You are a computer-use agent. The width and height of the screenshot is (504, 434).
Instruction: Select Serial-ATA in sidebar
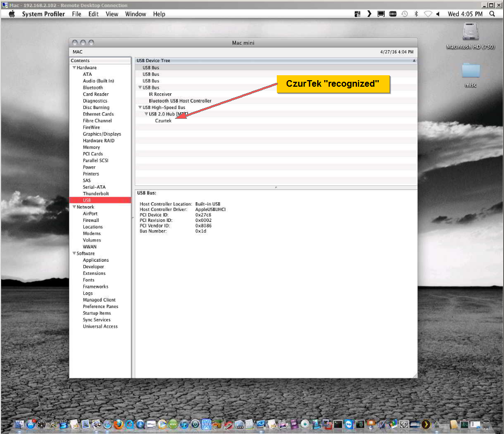coord(94,187)
